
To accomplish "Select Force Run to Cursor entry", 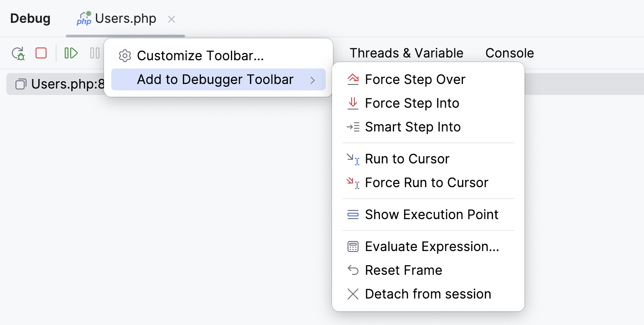I will pos(426,183).
